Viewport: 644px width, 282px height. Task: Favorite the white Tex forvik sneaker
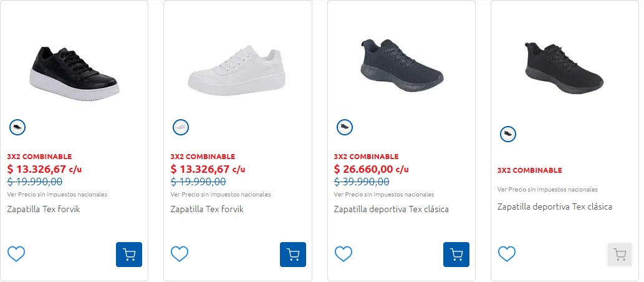pos(180,254)
